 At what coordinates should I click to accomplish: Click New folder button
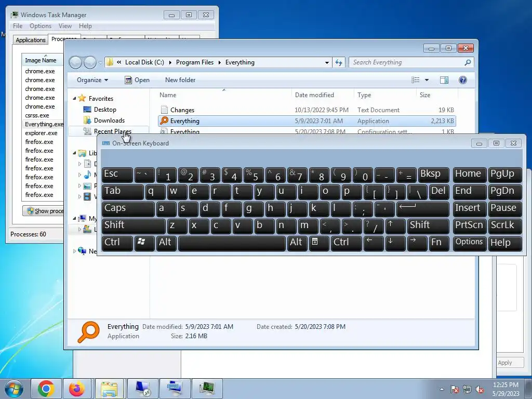coord(180,80)
